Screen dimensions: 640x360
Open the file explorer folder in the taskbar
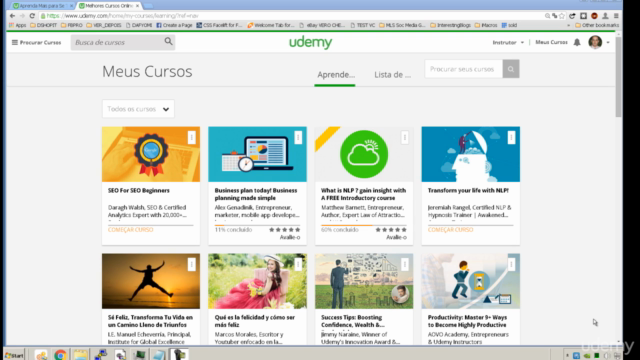coord(80,355)
